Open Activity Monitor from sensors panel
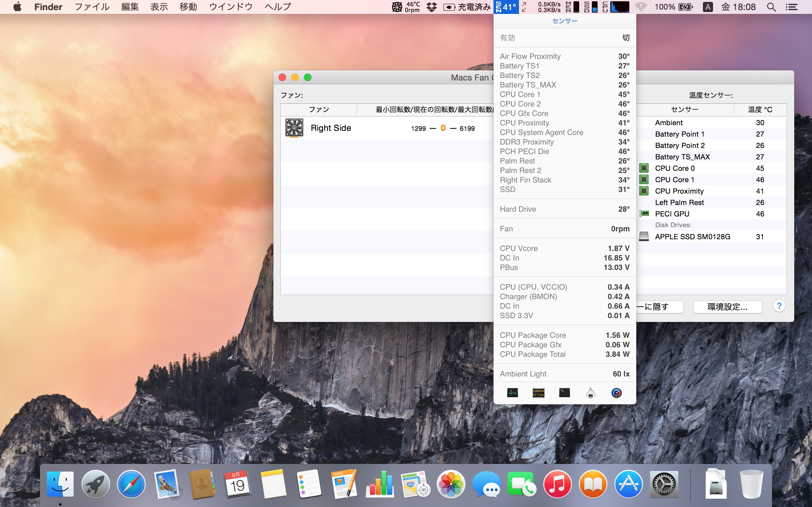 point(512,393)
